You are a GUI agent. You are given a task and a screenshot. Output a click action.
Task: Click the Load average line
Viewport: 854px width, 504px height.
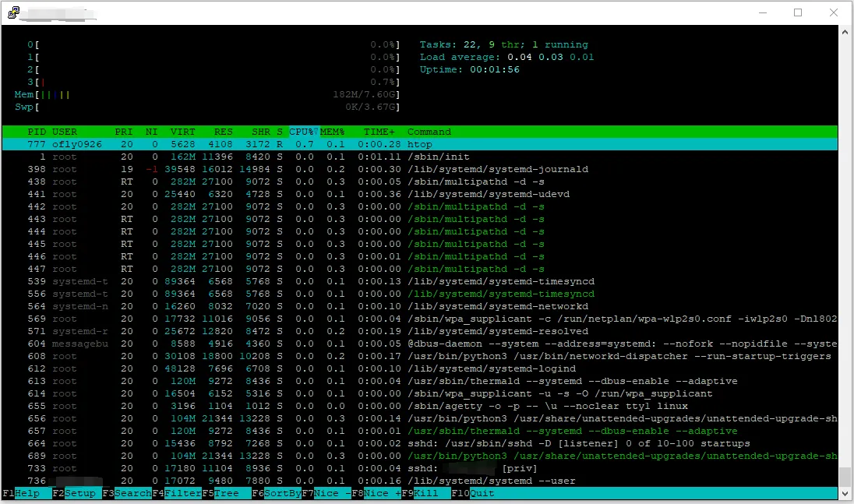[506, 57]
